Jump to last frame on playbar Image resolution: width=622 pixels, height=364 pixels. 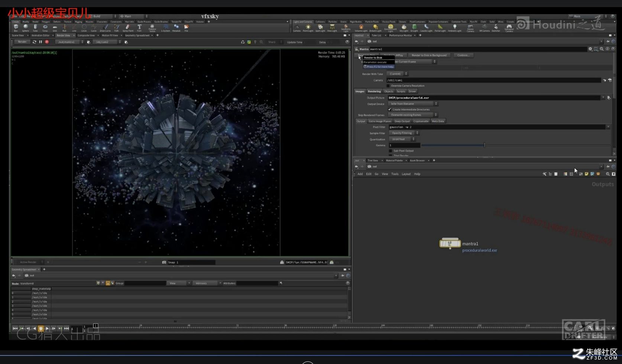67,328
